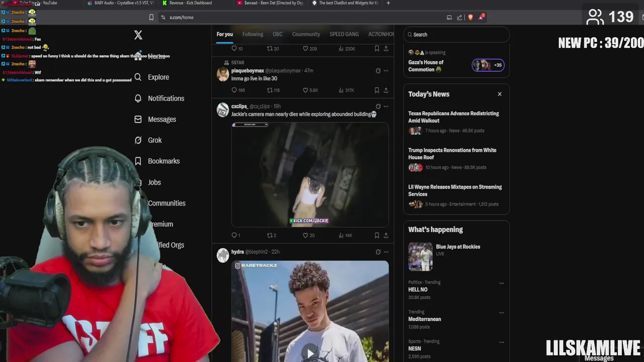The width and height of the screenshot is (644, 362).
Task: View stats of cxclips_ post showing 14K
Action: (346, 235)
